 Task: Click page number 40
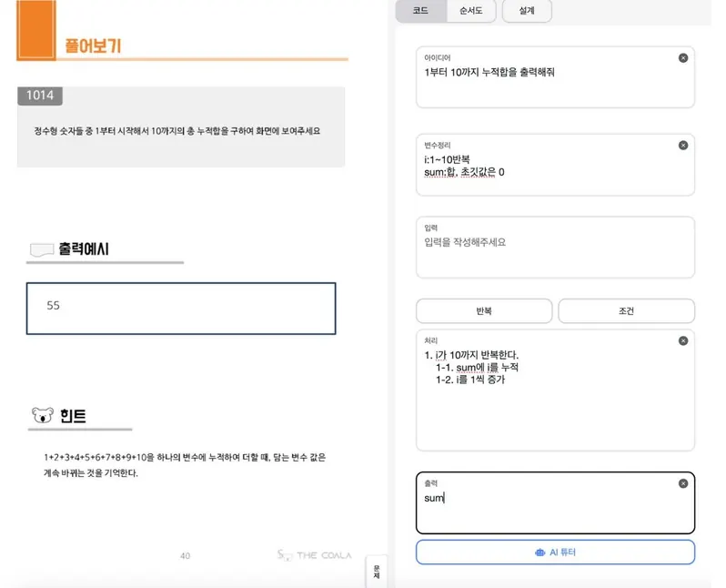click(x=186, y=555)
